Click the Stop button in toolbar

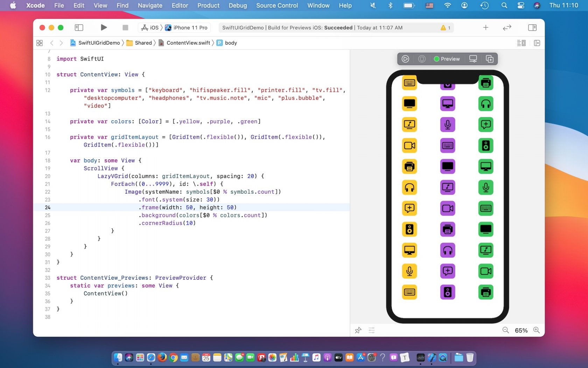tap(125, 28)
